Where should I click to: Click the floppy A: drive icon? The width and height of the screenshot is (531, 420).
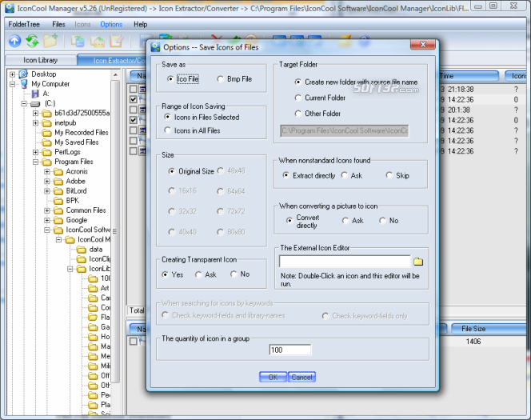pos(35,94)
